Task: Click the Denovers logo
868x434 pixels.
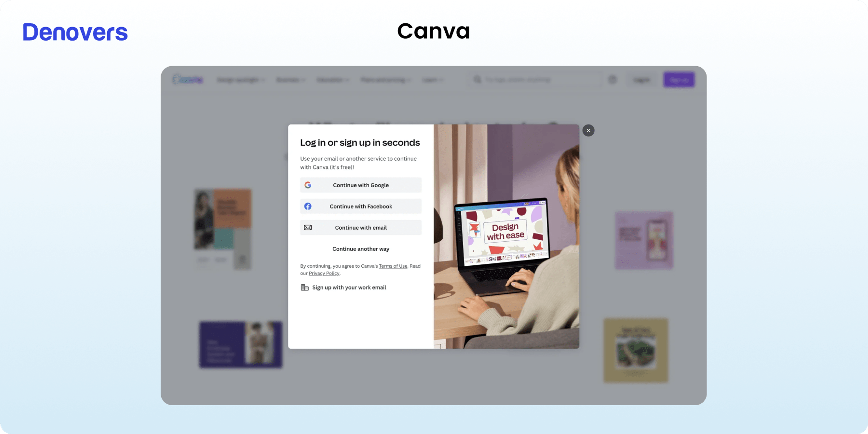Action: point(75,32)
